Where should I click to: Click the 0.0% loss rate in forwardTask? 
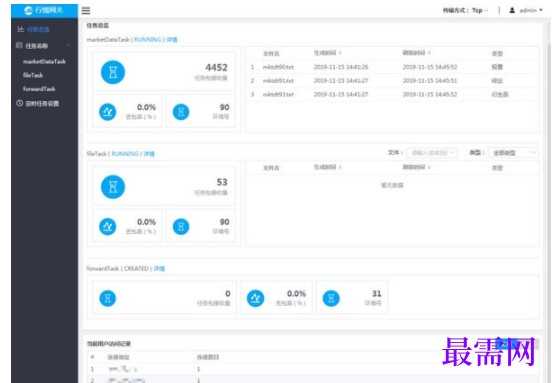point(296,294)
